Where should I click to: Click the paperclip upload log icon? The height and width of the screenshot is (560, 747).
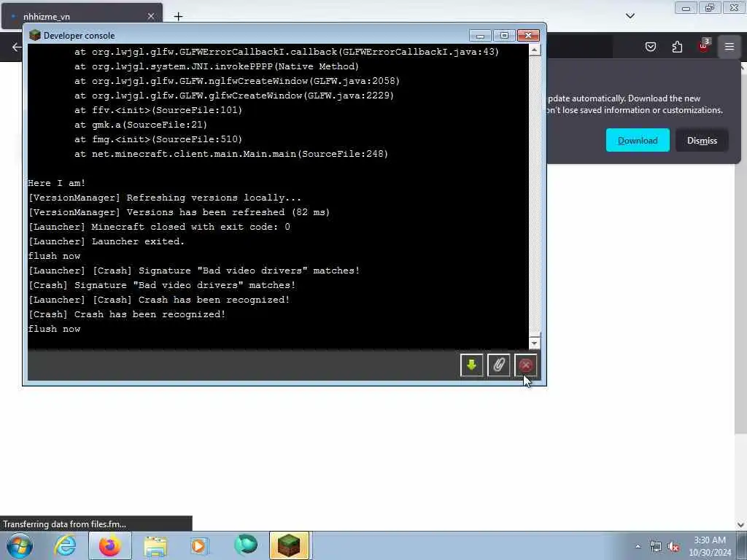click(498, 365)
